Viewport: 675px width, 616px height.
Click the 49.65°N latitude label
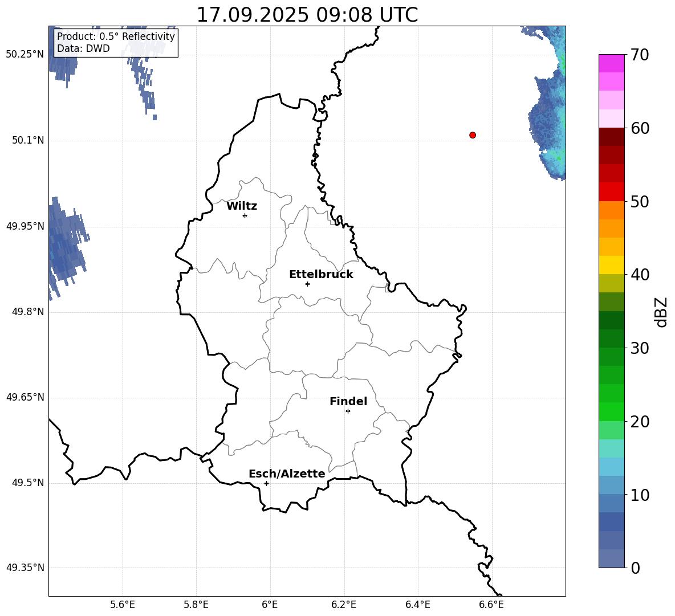[25, 397]
